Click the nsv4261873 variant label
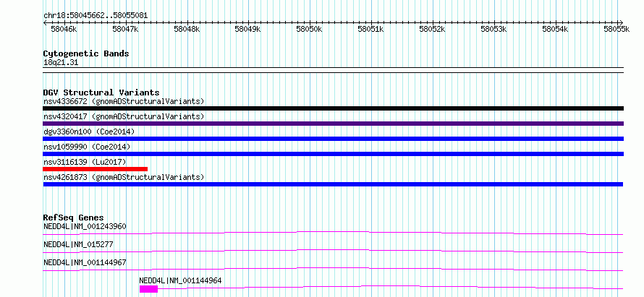The image size is (644, 297). [x=124, y=177]
